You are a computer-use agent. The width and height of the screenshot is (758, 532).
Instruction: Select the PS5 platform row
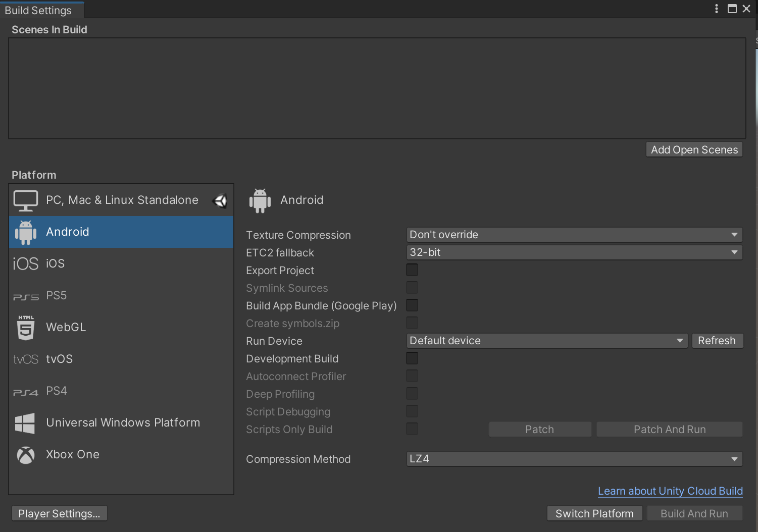121,296
